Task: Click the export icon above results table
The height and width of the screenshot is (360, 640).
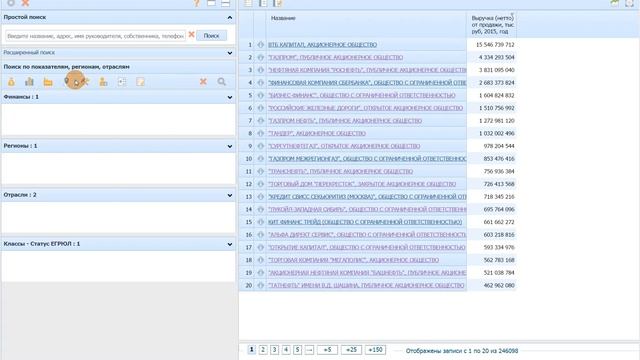Action: click(x=615, y=3)
